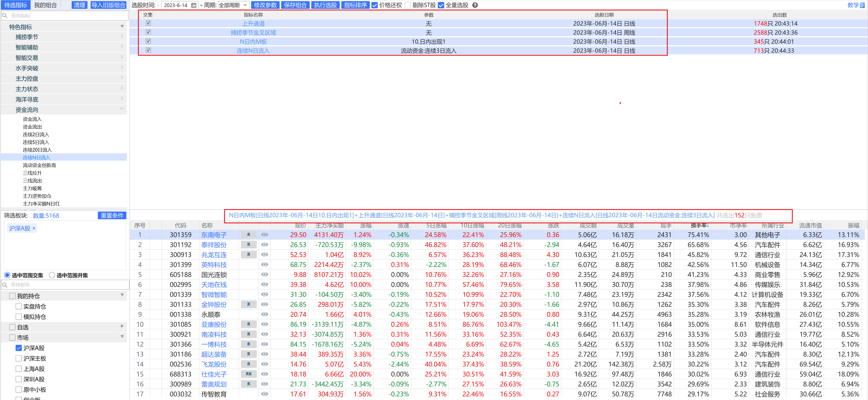The image size is (868, 400).
Task: Open the calendar picker for selection date
Action: pos(193,5)
